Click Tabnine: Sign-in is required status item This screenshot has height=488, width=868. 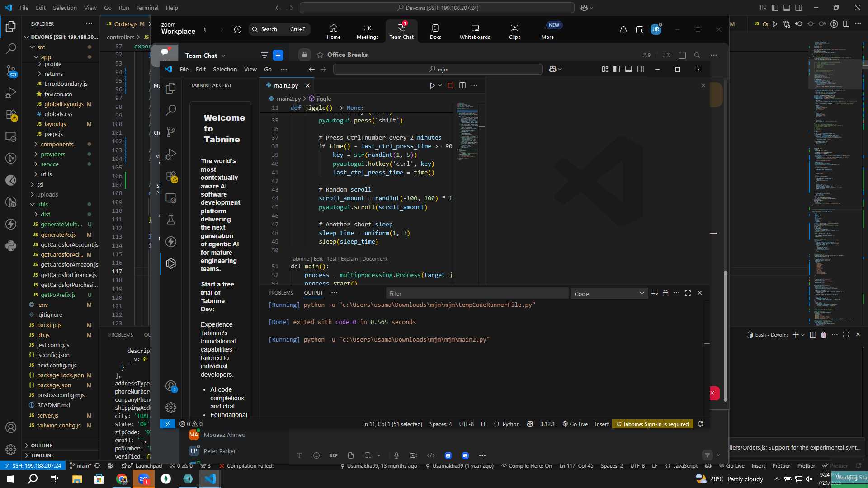[x=653, y=424]
